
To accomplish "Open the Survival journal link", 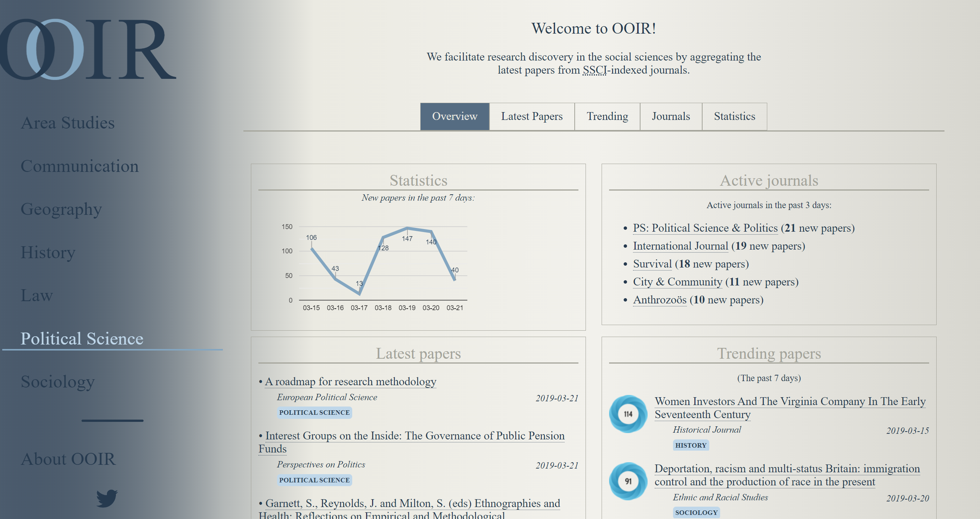I will click(x=652, y=264).
